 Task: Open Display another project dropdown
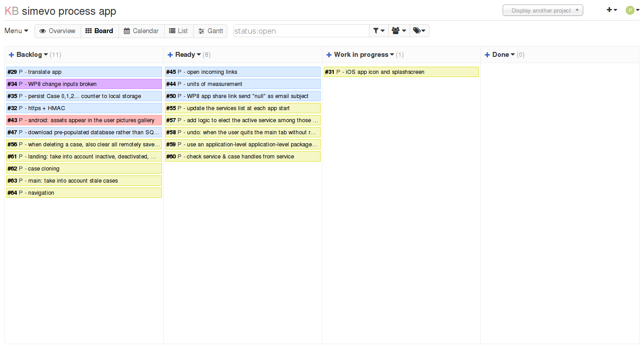pyautogui.click(x=542, y=10)
